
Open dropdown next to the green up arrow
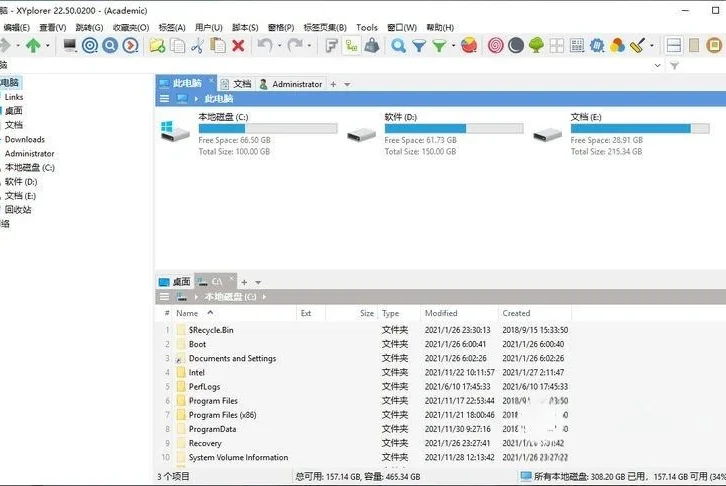47,46
